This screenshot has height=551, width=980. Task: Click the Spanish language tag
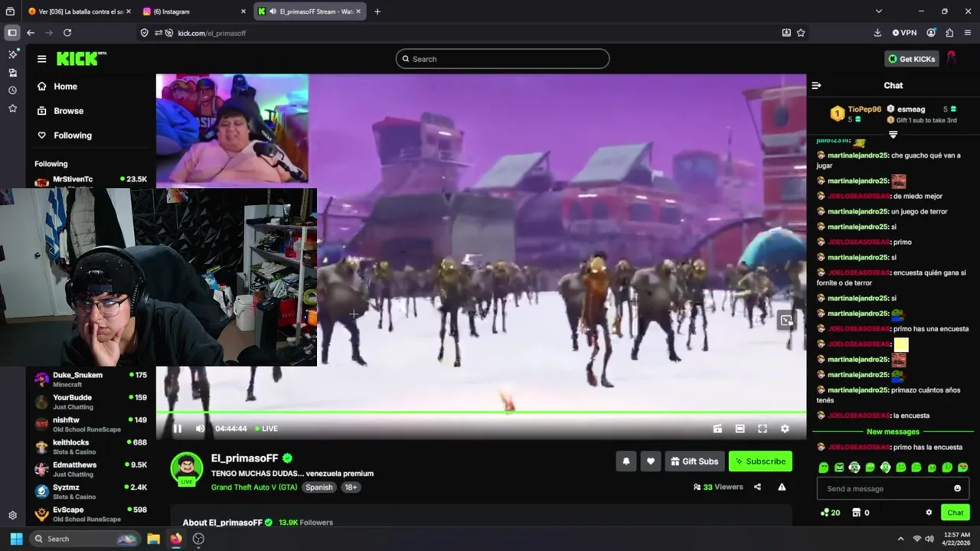pos(319,487)
